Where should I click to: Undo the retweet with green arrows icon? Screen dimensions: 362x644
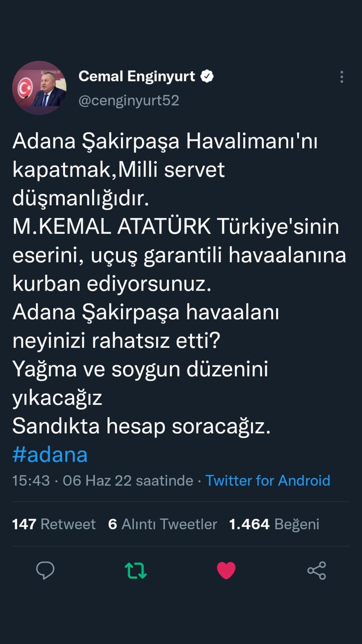[136, 570]
